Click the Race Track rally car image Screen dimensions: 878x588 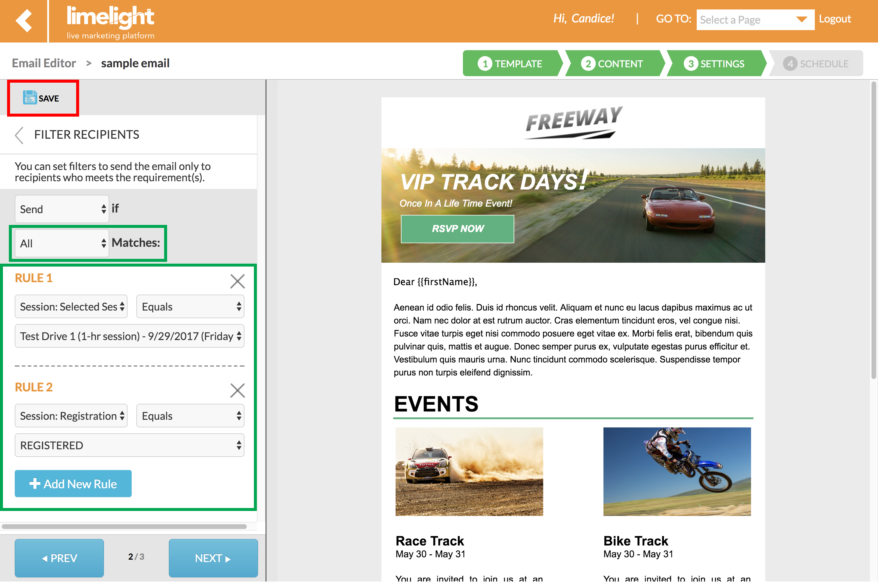coord(469,471)
